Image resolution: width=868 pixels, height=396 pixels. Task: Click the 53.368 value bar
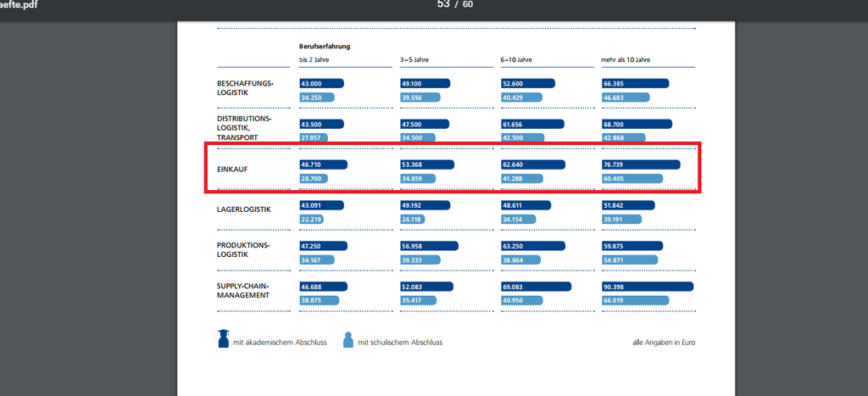click(x=427, y=165)
